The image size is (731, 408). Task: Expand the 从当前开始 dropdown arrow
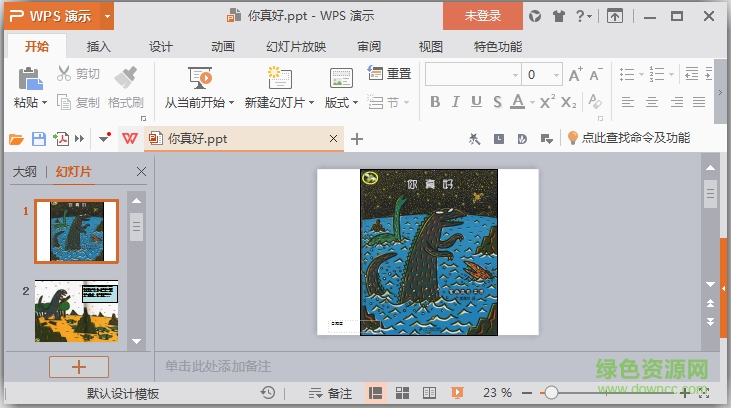pyautogui.click(x=231, y=103)
